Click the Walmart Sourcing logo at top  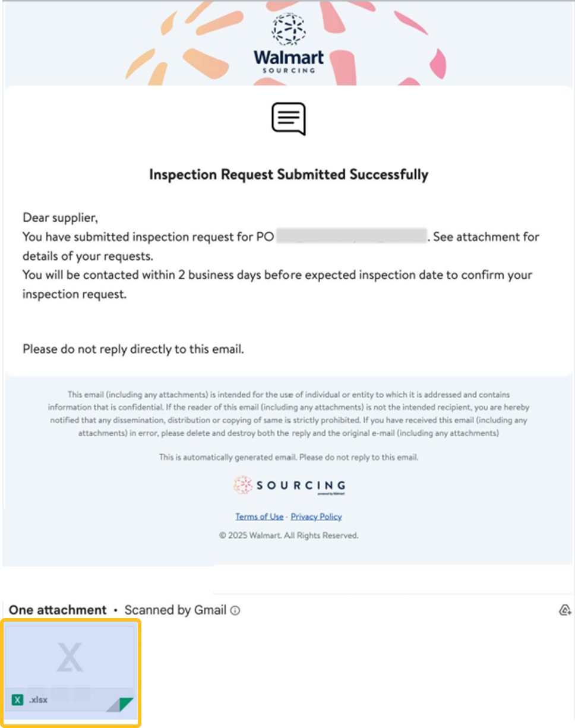click(289, 44)
